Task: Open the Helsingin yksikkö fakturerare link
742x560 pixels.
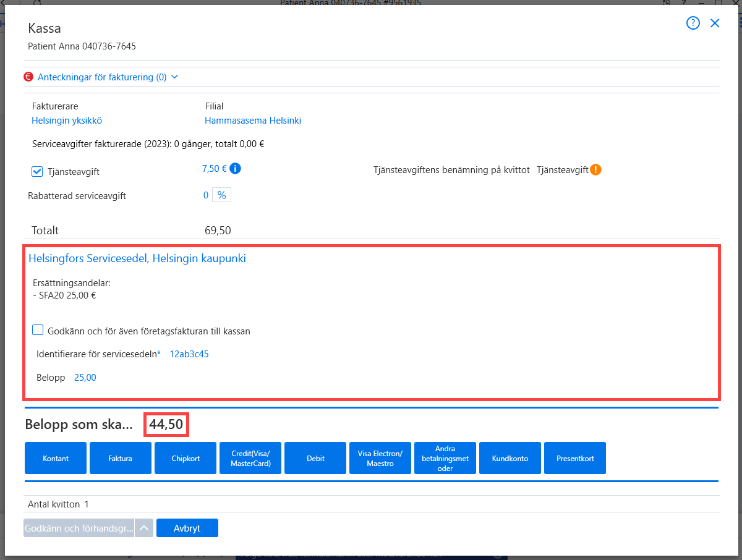Action: click(67, 121)
